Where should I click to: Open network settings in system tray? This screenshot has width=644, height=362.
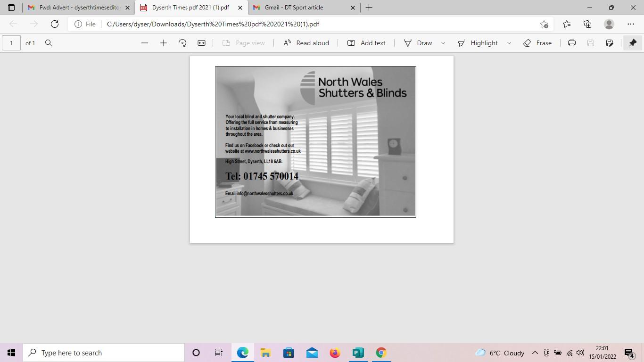point(569,353)
